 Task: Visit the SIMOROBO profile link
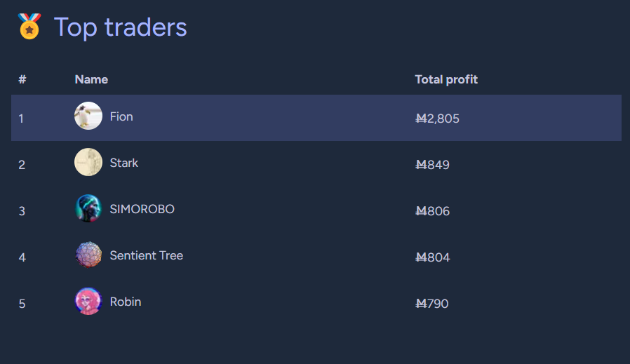[x=142, y=209]
